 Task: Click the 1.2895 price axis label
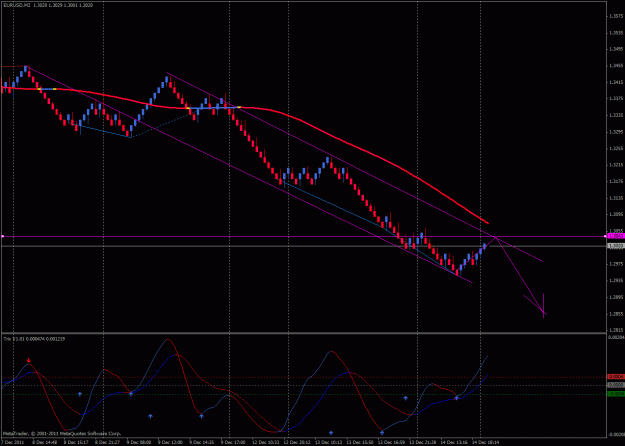pos(616,297)
